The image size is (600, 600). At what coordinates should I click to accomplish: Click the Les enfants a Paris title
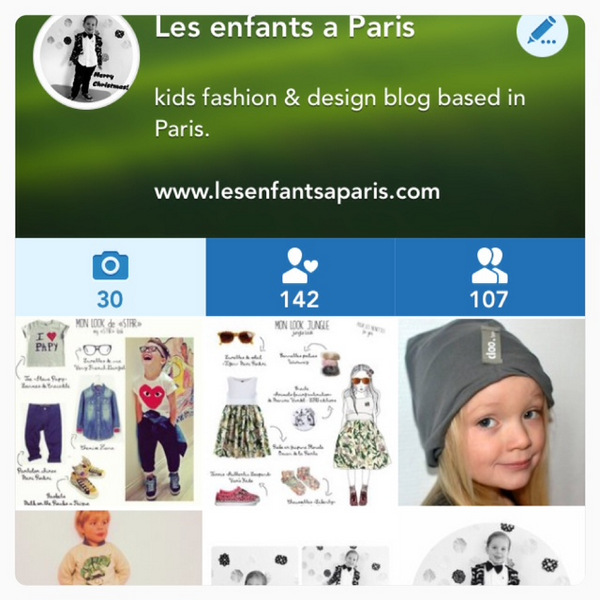[x=284, y=28]
